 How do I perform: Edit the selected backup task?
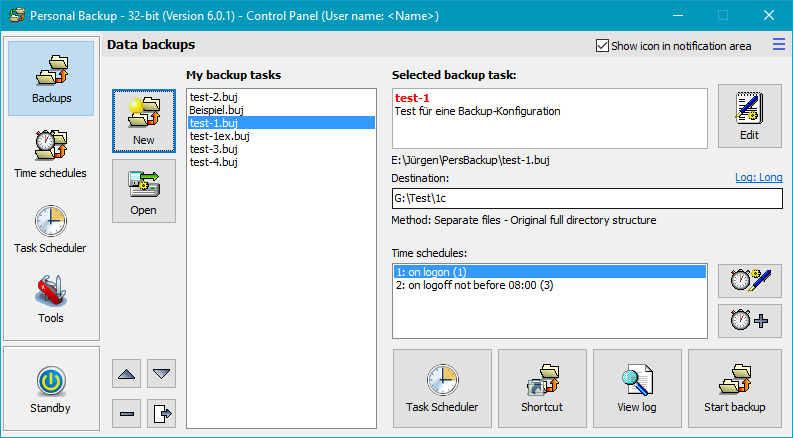(749, 116)
